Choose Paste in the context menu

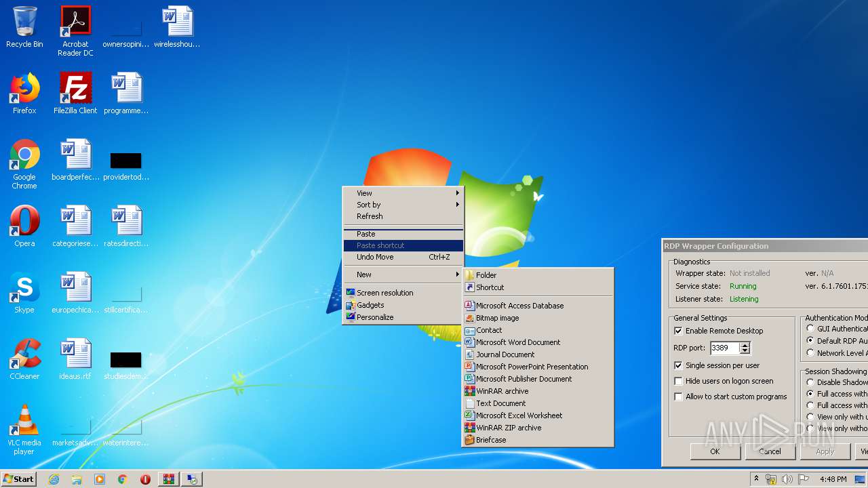(403, 234)
